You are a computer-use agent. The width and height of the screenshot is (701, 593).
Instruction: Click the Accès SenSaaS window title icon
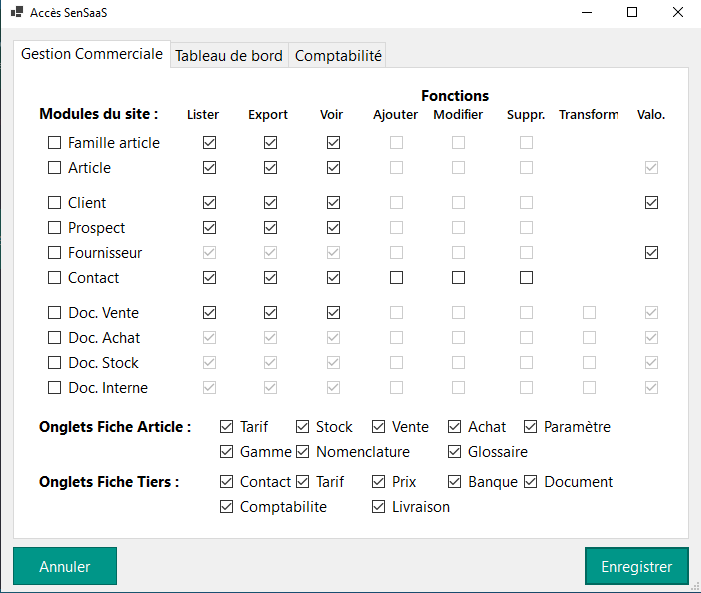click(16, 13)
